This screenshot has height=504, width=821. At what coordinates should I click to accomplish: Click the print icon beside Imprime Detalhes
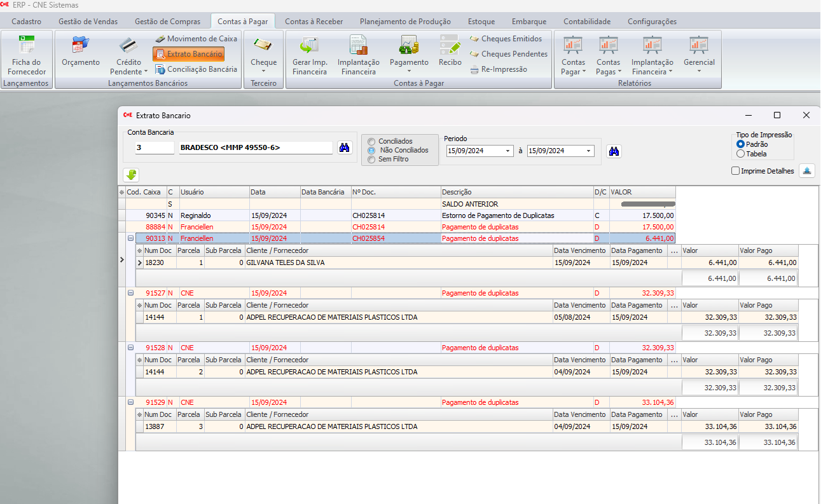point(806,171)
